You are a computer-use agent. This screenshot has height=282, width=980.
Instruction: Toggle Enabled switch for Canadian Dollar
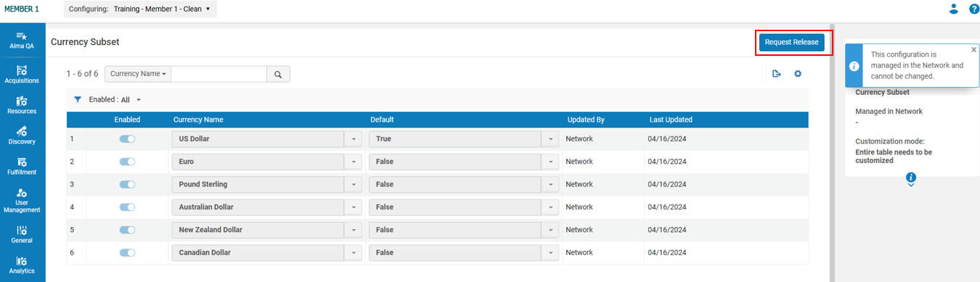click(127, 253)
